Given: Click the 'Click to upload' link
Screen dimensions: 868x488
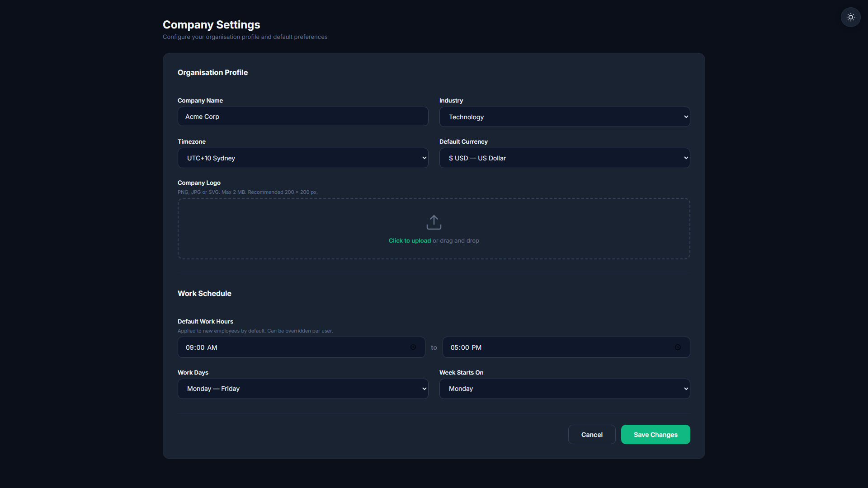Looking at the screenshot, I should [x=410, y=241].
